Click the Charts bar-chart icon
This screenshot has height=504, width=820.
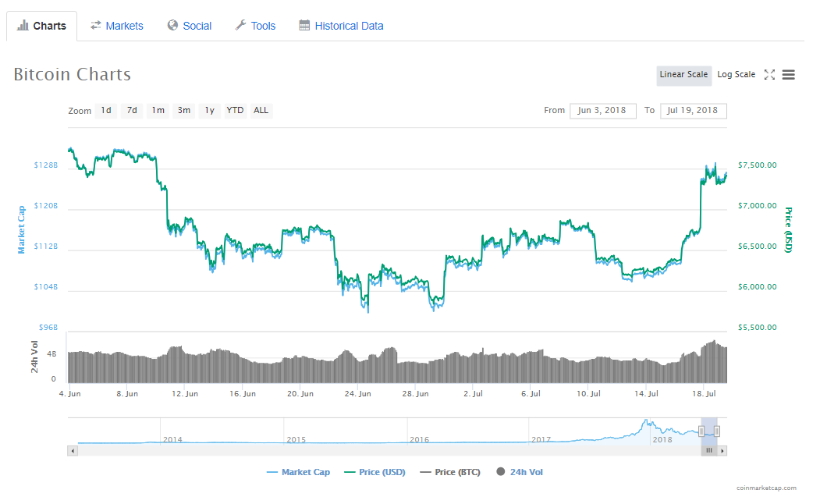23,26
